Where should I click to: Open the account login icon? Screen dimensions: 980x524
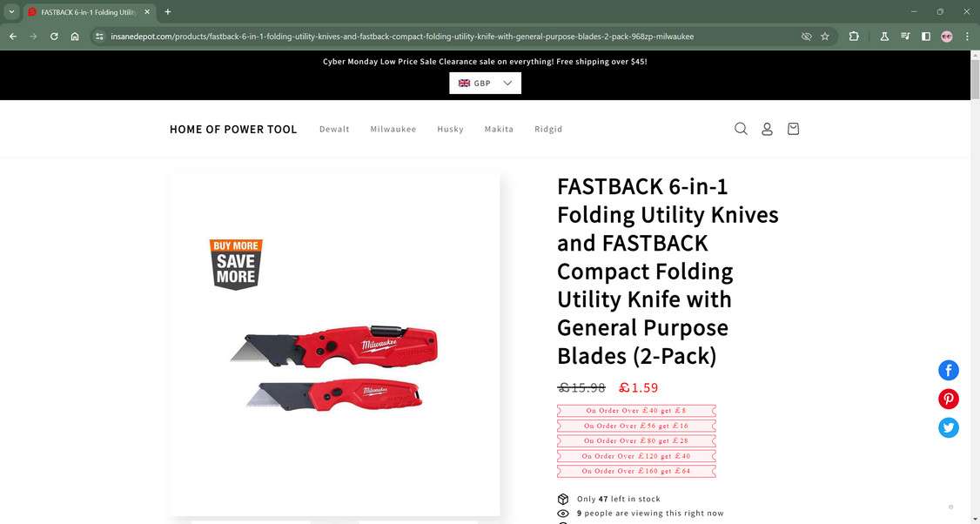point(767,129)
